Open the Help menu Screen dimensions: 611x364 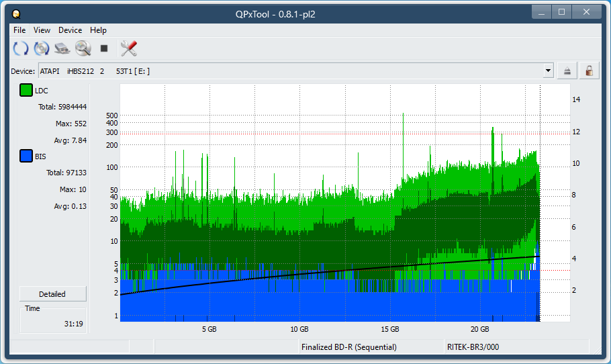pos(98,30)
